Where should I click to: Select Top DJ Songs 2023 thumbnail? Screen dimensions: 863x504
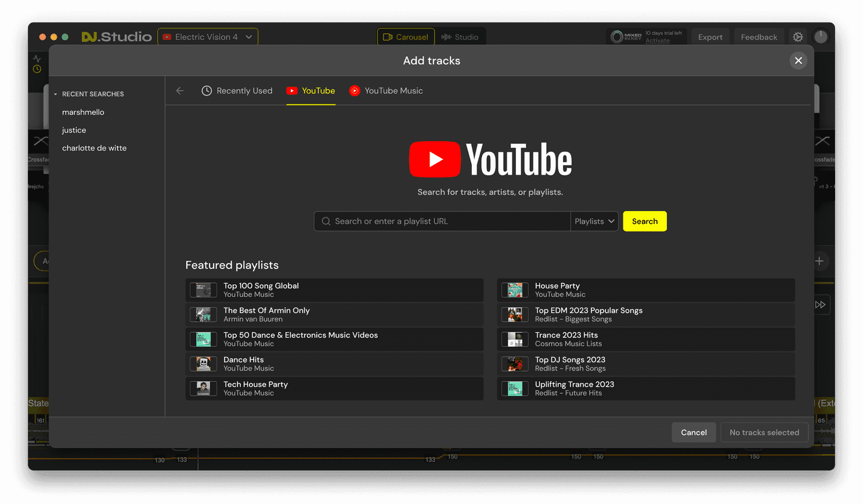[x=515, y=364]
